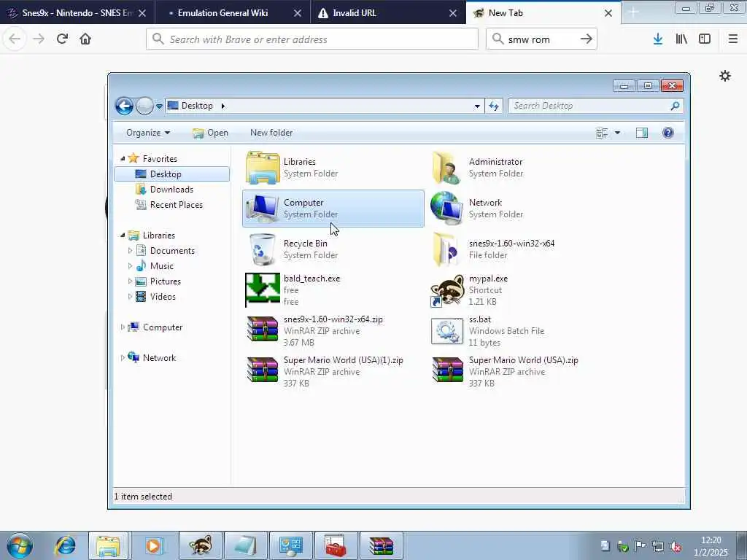Image resolution: width=747 pixels, height=560 pixels.
Task: Select the mypal.exe raccoon shortcut
Action: click(447, 290)
